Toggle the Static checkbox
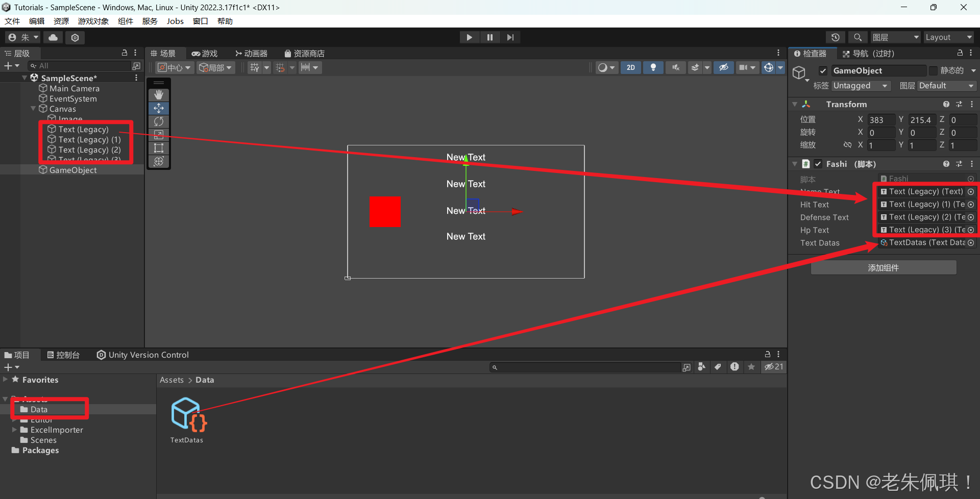 coord(933,70)
